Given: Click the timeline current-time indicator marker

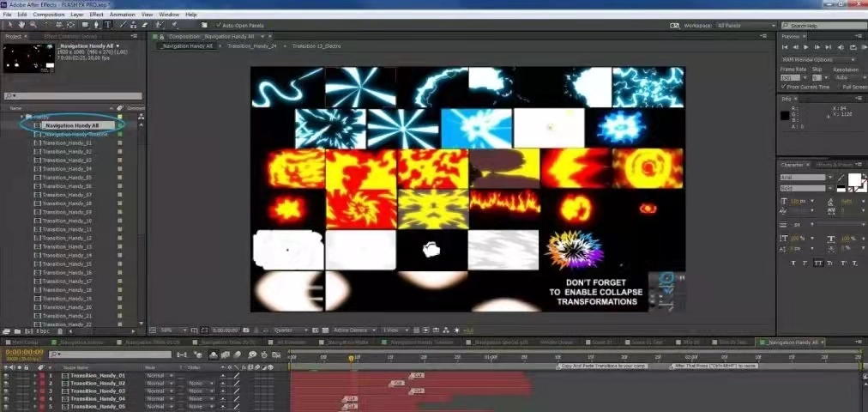Looking at the screenshot, I should click(351, 358).
